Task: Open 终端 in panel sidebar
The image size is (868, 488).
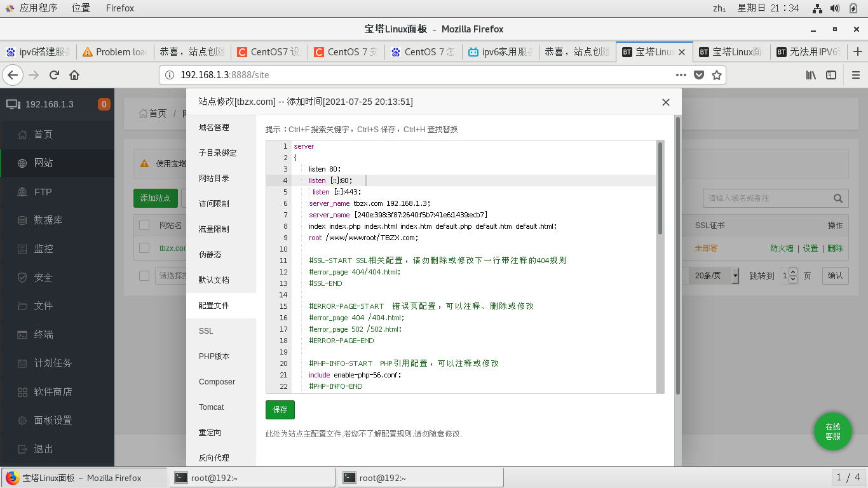Action: pos(57,334)
